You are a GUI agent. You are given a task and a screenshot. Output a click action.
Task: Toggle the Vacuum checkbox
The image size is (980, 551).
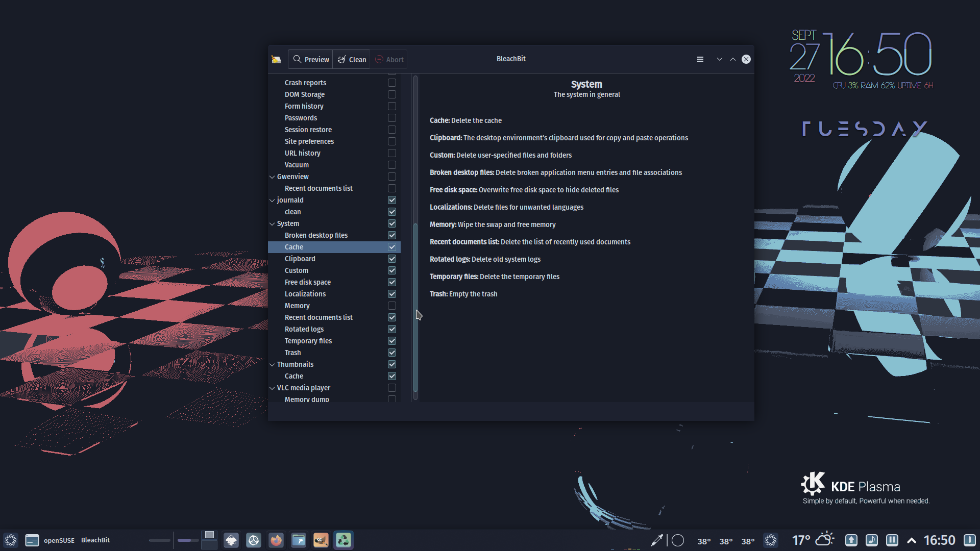[392, 165]
